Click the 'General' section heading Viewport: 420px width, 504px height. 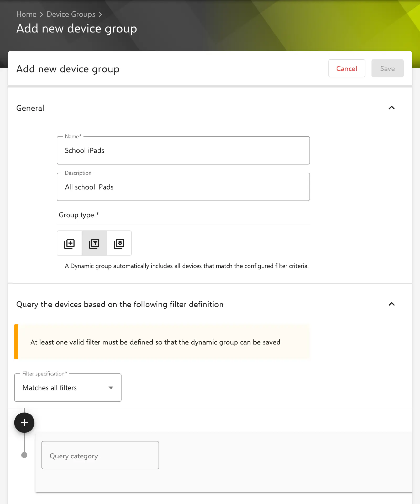(x=30, y=108)
